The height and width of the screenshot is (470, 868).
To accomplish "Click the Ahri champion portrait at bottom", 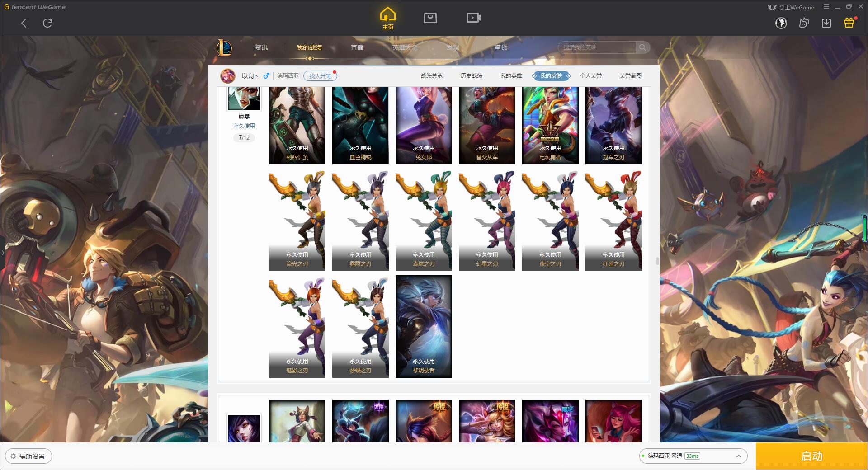I will point(244,428).
